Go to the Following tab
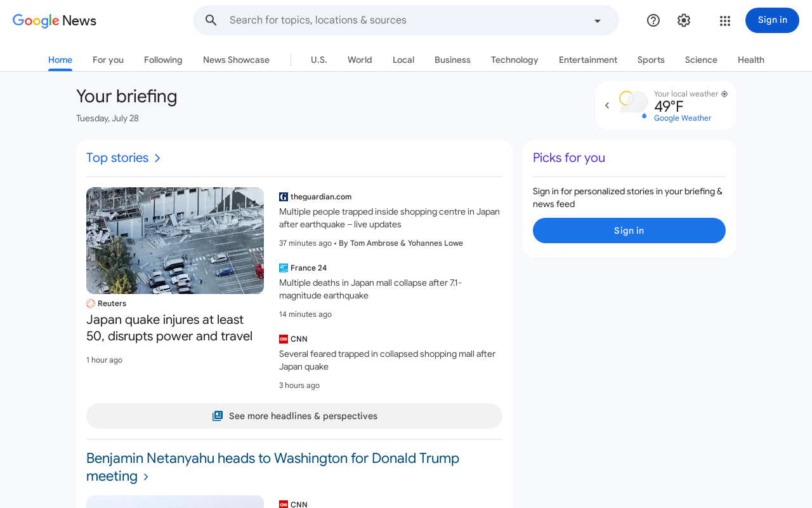The image size is (812, 508). pyautogui.click(x=163, y=60)
